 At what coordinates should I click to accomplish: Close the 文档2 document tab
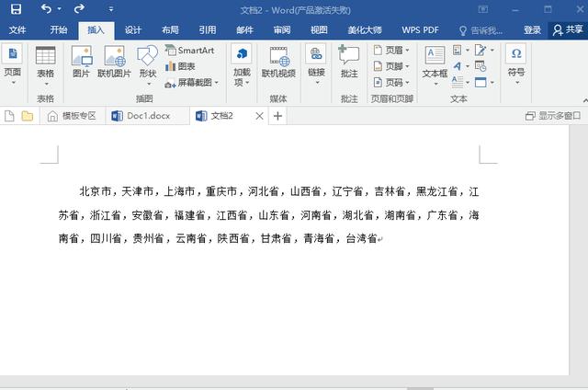[259, 116]
